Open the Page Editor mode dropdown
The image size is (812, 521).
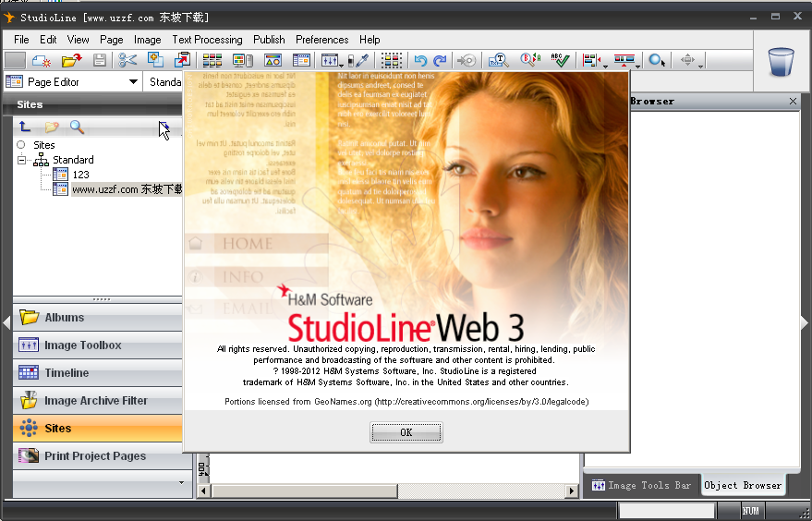(133, 82)
